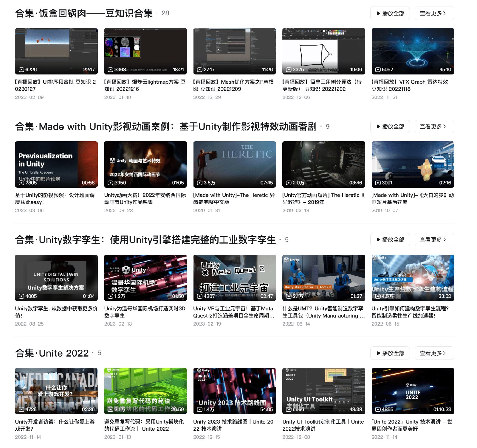Open the Previsualization in Unity thumbnail

coord(56,164)
